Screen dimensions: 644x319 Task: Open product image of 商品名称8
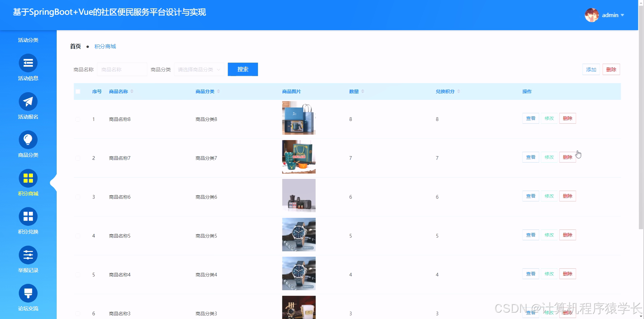299,118
